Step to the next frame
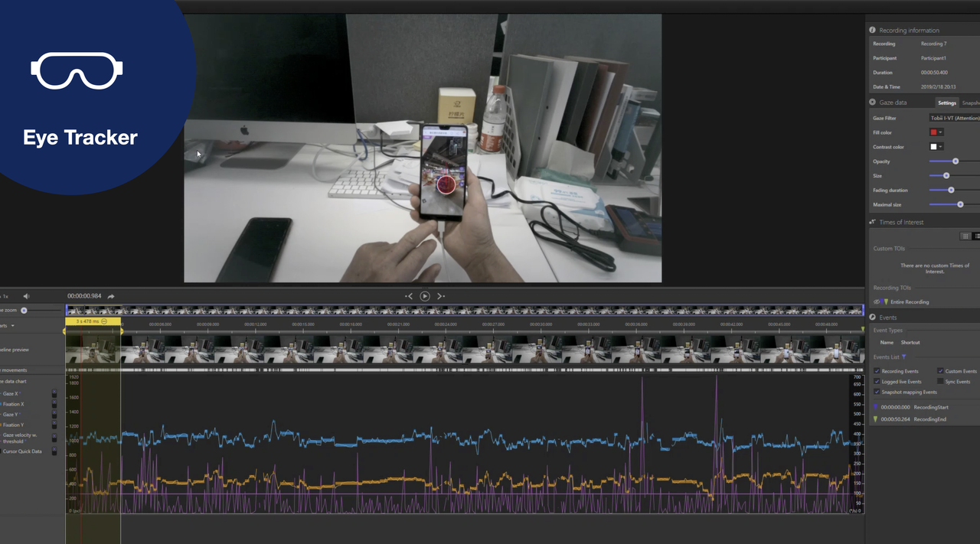The width and height of the screenshot is (980, 544). tap(441, 296)
